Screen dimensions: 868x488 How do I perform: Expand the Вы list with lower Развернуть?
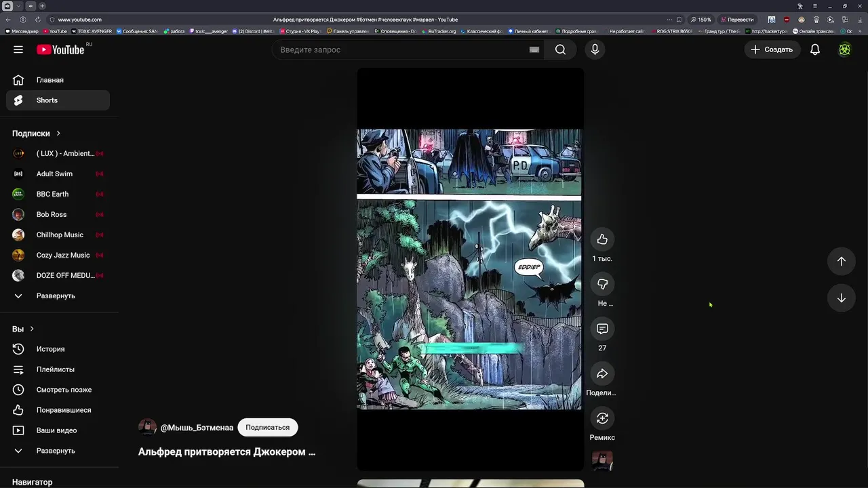click(58, 451)
